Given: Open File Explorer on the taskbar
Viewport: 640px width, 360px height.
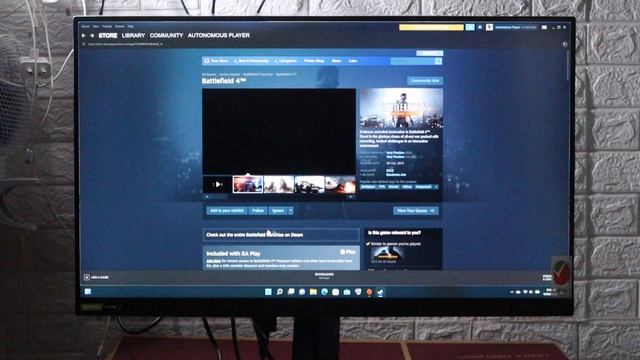Looking at the screenshot, I should [313, 292].
